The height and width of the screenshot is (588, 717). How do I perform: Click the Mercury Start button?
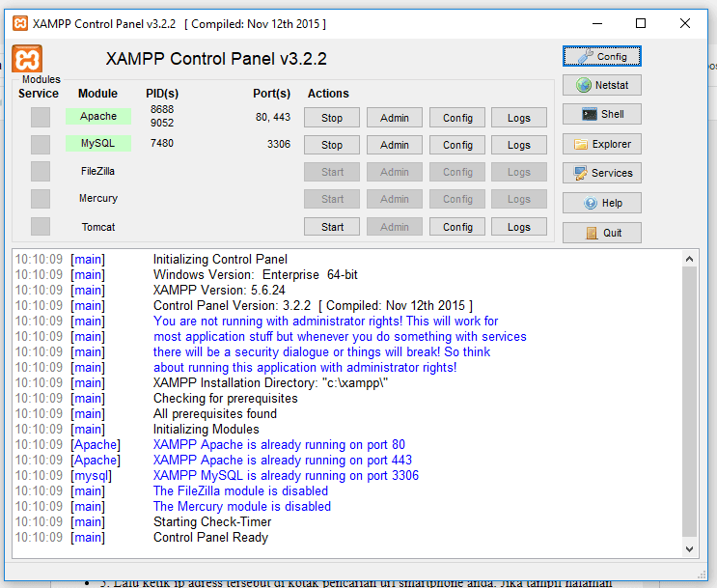coord(332,199)
